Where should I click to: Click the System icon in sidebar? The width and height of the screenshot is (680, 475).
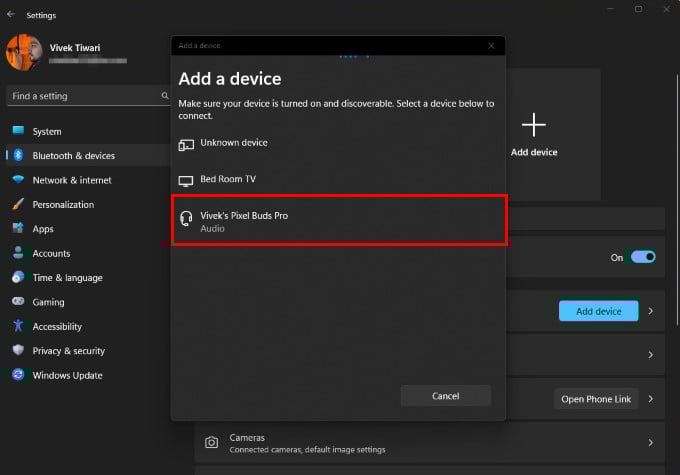pyautogui.click(x=18, y=131)
